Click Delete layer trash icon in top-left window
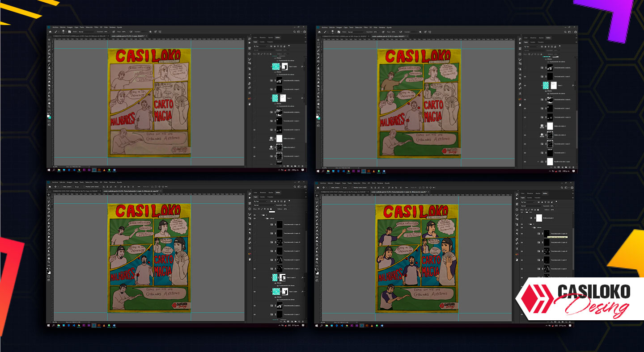The width and height of the screenshot is (644, 352). tap(302, 166)
